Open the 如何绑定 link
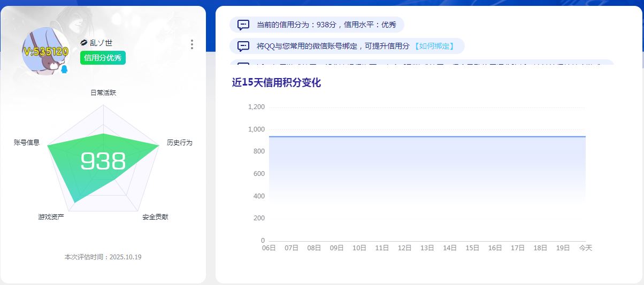The width and height of the screenshot is (644, 285). (x=434, y=46)
